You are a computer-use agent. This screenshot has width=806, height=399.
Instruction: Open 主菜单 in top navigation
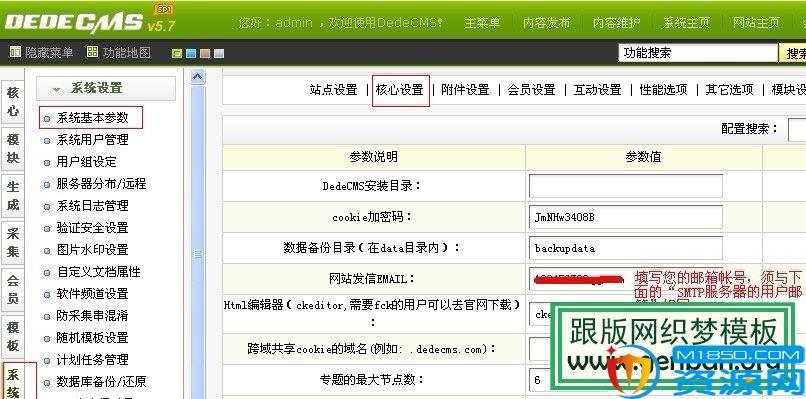[482, 23]
